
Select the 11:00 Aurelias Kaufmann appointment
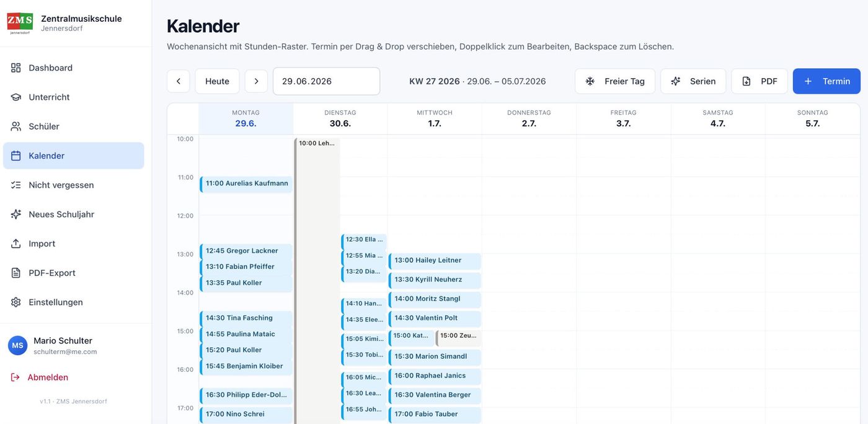(x=246, y=184)
